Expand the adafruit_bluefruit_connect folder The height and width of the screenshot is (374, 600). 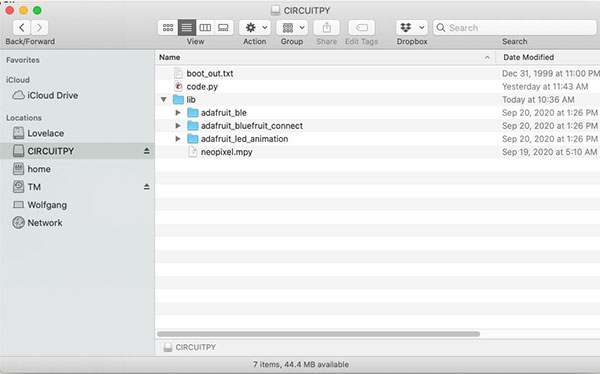click(178, 126)
